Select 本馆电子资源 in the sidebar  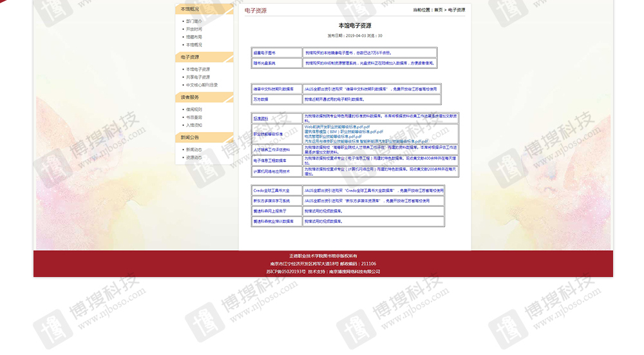coord(198,69)
